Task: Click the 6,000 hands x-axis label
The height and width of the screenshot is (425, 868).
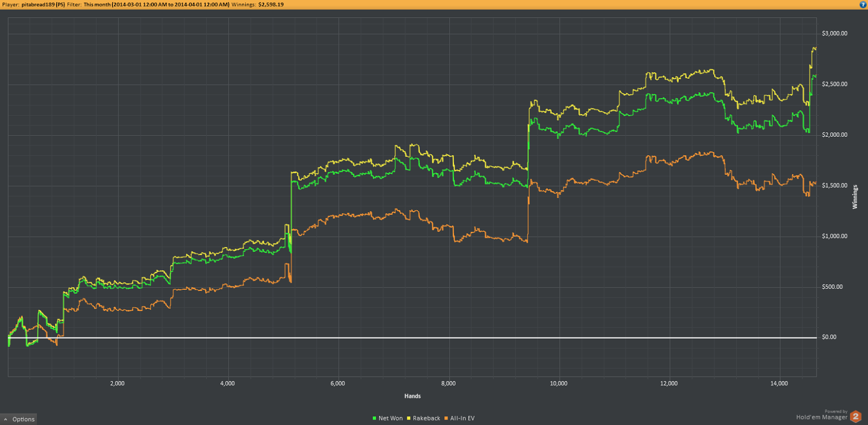Action: (337, 384)
